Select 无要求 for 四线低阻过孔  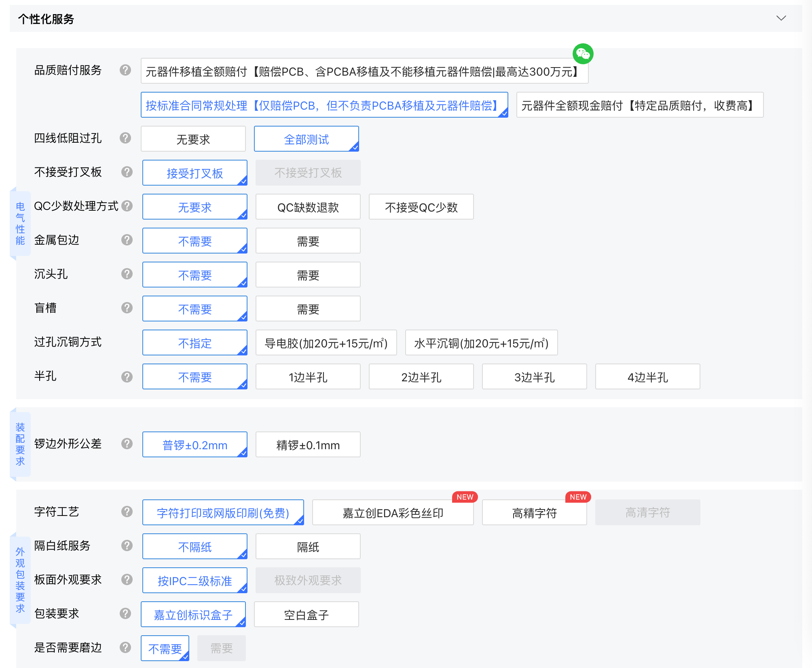point(193,139)
